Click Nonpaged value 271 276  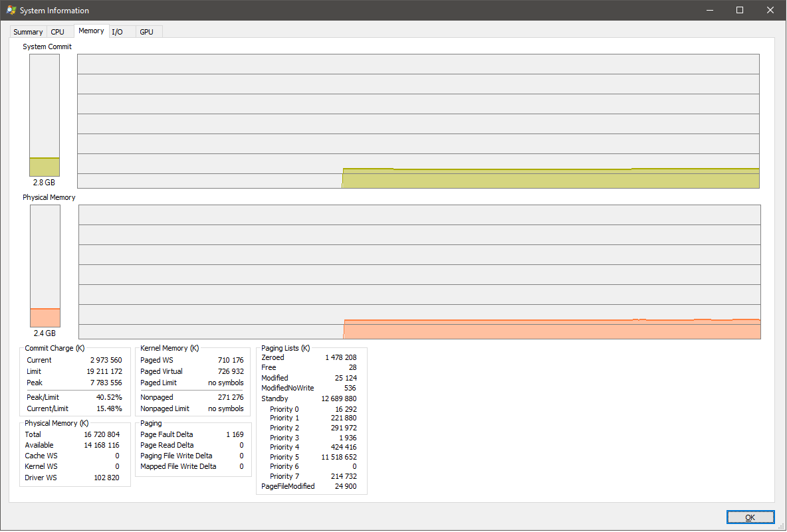(x=231, y=397)
